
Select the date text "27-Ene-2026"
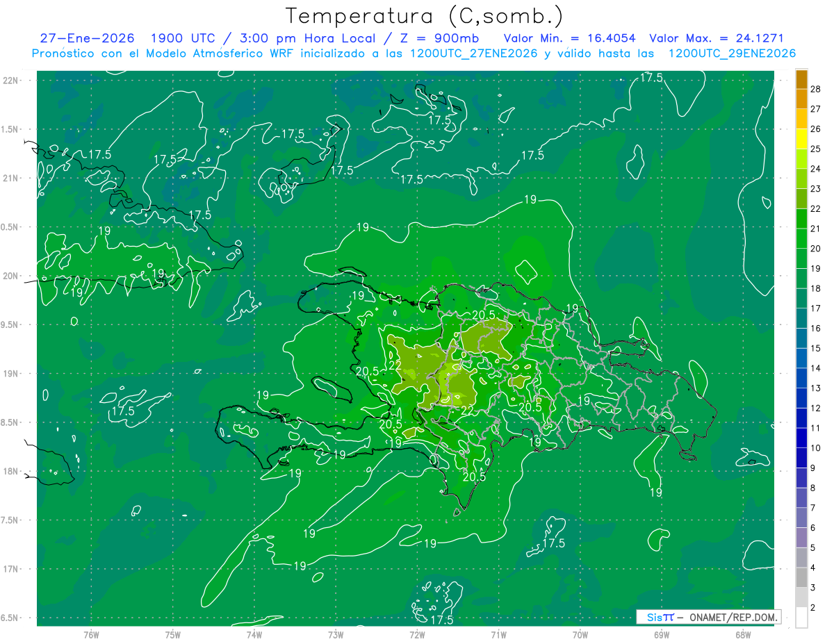tap(86, 38)
